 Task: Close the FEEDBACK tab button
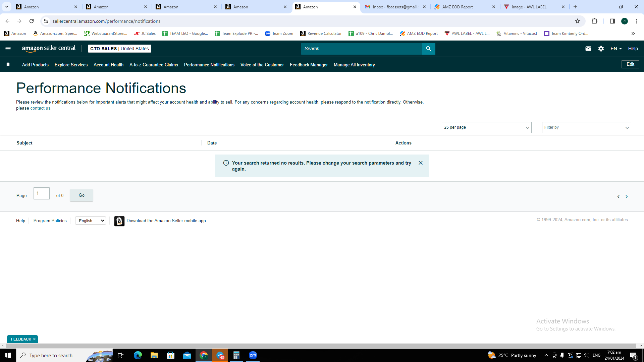(34, 339)
